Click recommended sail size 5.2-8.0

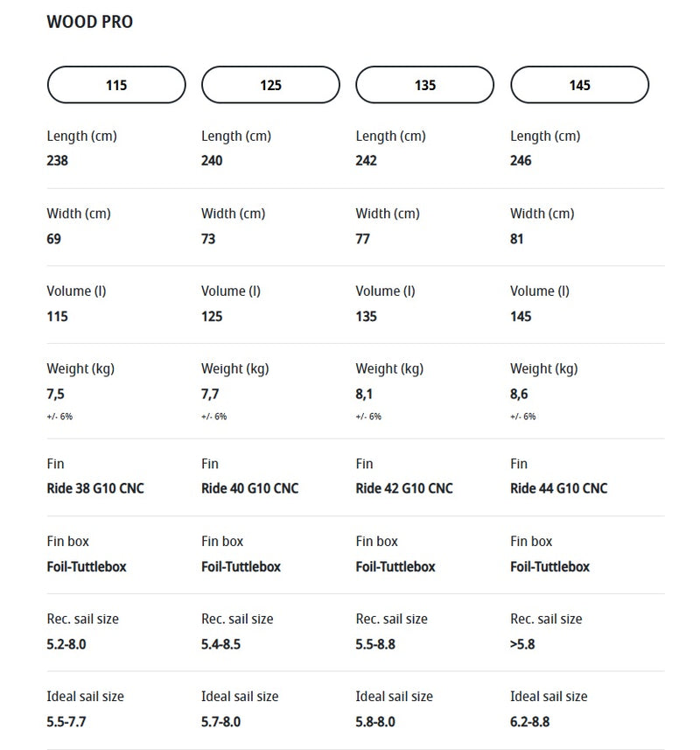(66, 644)
